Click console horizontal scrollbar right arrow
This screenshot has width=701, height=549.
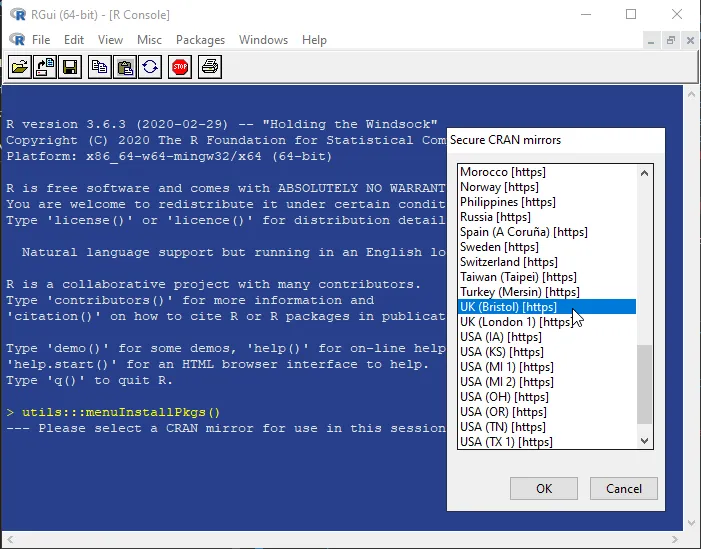click(x=675, y=539)
